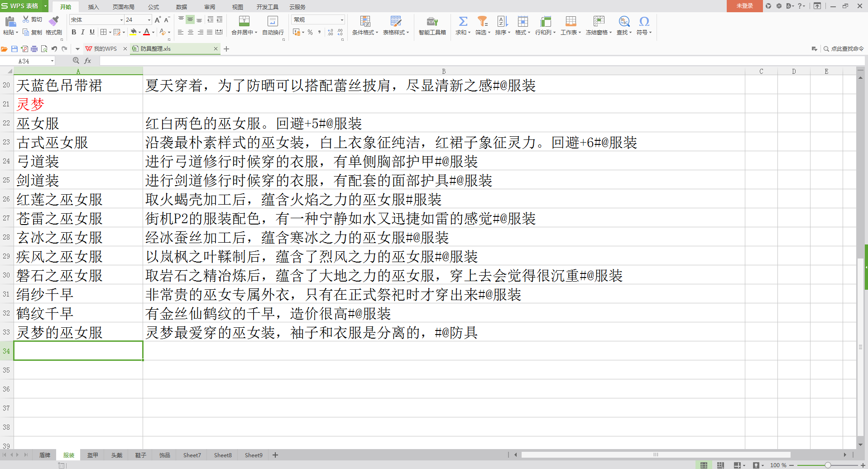This screenshot has width=868, height=469.
Task: Click the 未登录 login button
Action: [x=744, y=6]
